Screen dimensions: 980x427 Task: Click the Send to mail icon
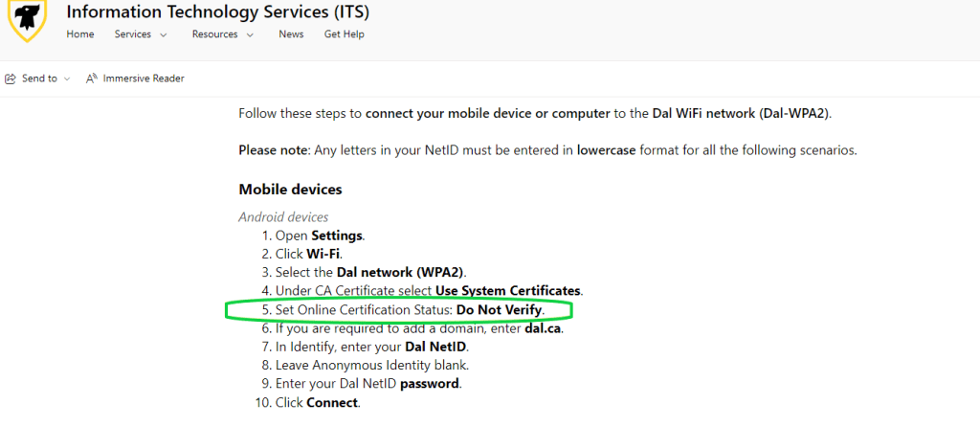pyautogui.click(x=11, y=79)
